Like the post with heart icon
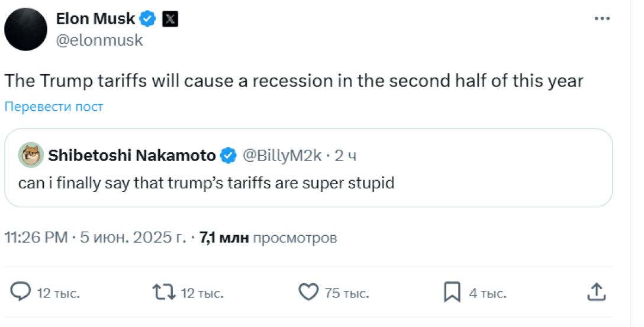The height and width of the screenshot is (327, 644). [x=308, y=291]
